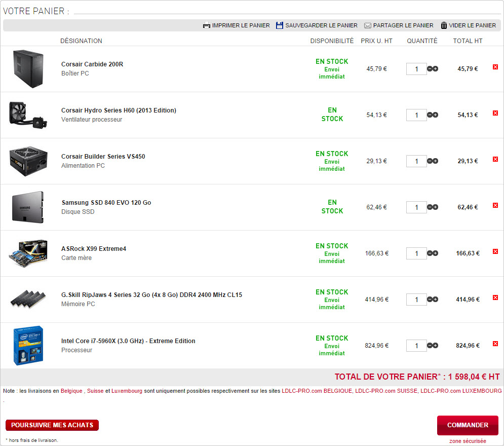Click the '824,96 €' total for Intel Core i7
Viewport: 504px width, 446px height.
[x=468, y=346]
